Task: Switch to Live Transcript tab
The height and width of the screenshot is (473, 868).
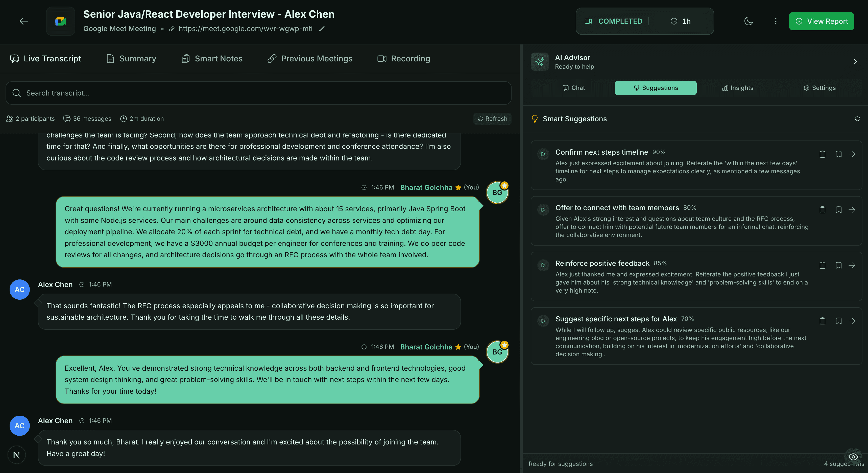Action: coord(46,59)
